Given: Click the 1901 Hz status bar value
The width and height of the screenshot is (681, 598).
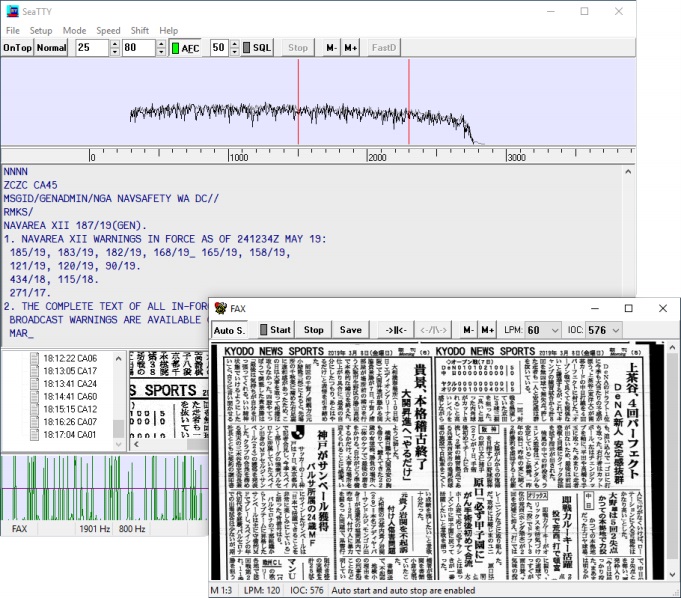Looking at the screenshot, I should [x=94, y=529].
